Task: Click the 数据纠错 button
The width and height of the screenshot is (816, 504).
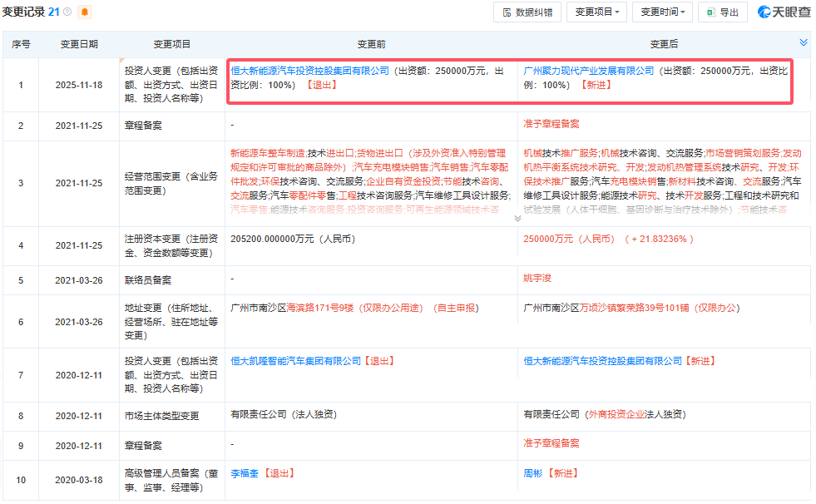Action: pyautogui.click(x=527, y=12)
